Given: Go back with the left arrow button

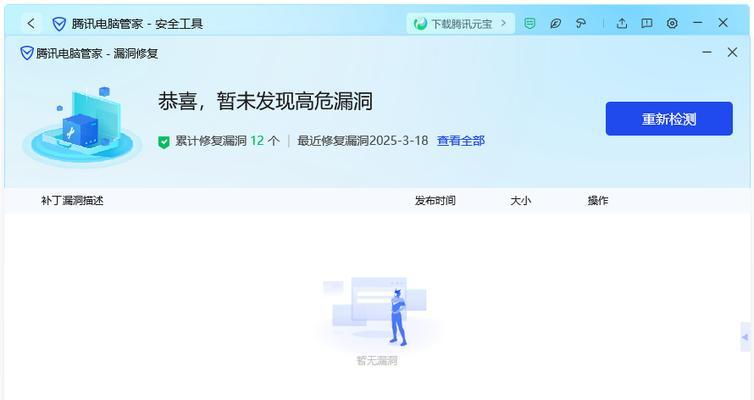Looking at the screenshot, I should tap(31, 23).
